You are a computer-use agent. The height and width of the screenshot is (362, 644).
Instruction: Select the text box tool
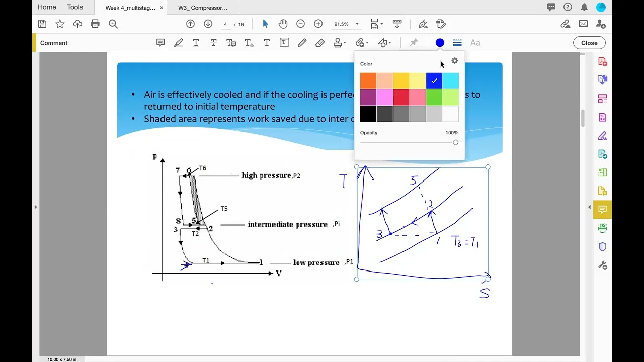click(x=284, y=43)
